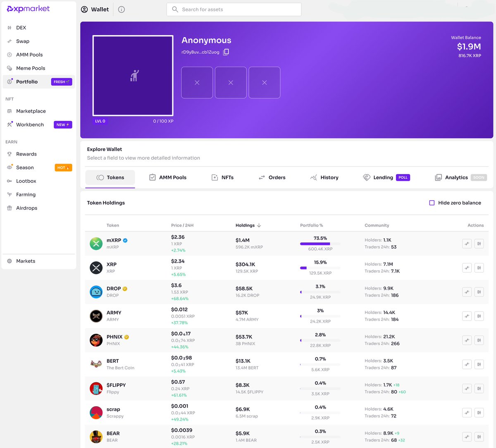This screenshot has height=448, width=496.
Task: Copy the wallet address rD9yBuv...cb1Zuog
Action: click(226, 52)
